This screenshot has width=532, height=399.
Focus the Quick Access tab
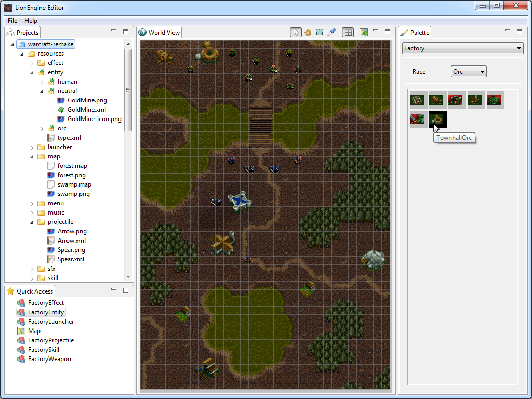click(30, 291)
